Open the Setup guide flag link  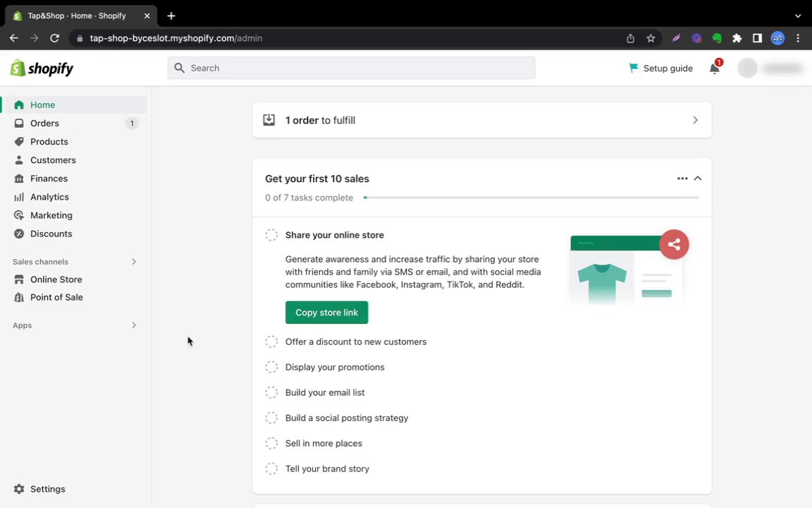point(660,68)
